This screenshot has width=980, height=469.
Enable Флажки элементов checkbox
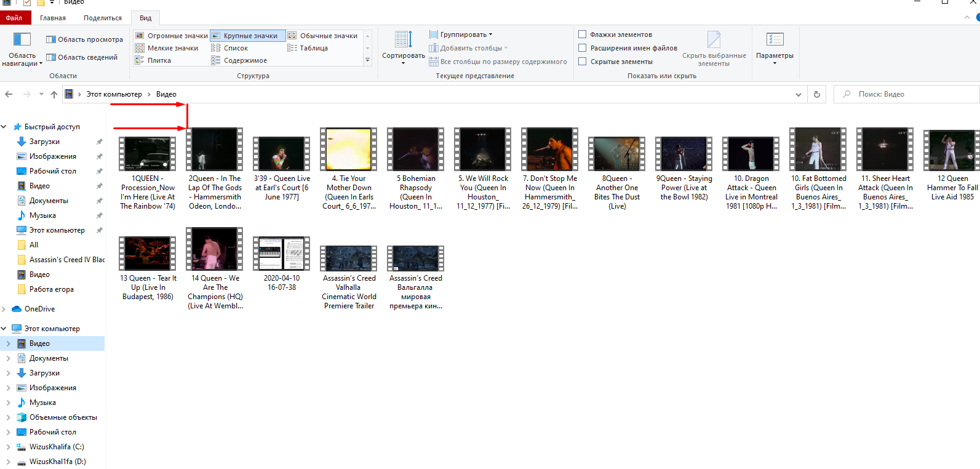tap(582, 34)
